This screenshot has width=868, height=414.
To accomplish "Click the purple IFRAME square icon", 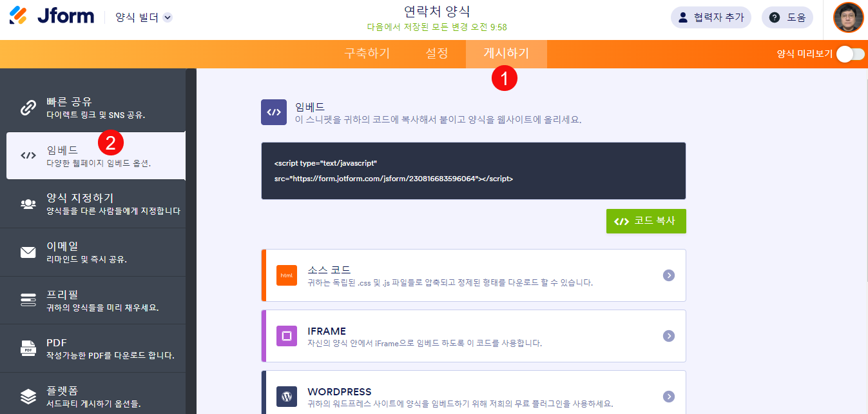I will point(287,336).
